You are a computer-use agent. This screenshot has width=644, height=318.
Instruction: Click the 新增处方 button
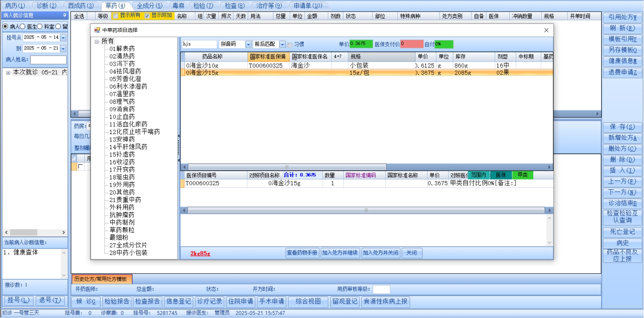[623, 138]
